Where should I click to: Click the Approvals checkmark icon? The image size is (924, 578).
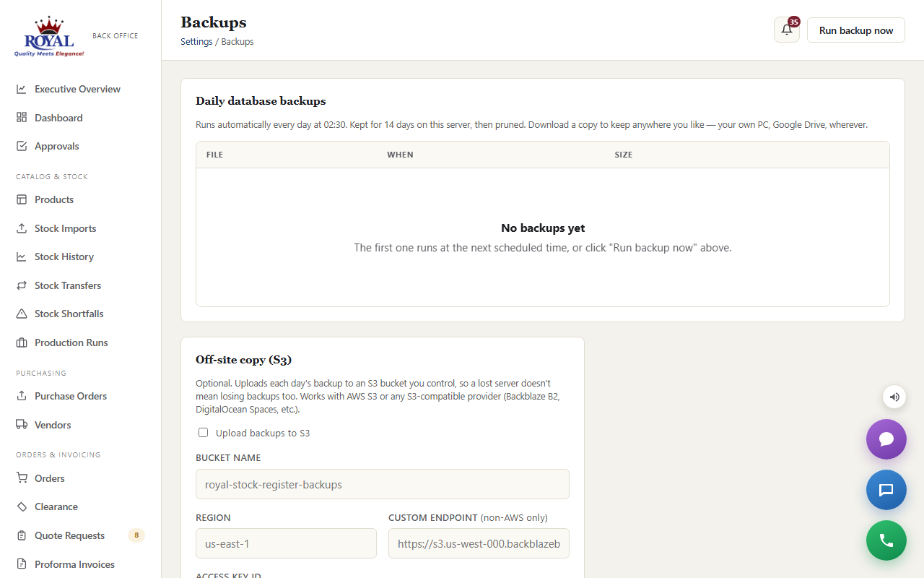(22, 146)
